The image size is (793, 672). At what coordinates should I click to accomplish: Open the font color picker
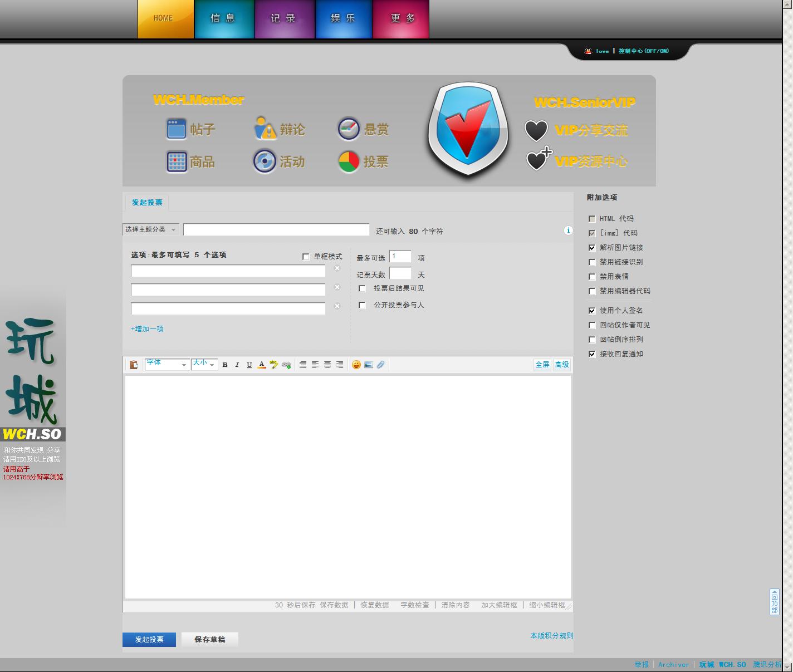(262, 365)
